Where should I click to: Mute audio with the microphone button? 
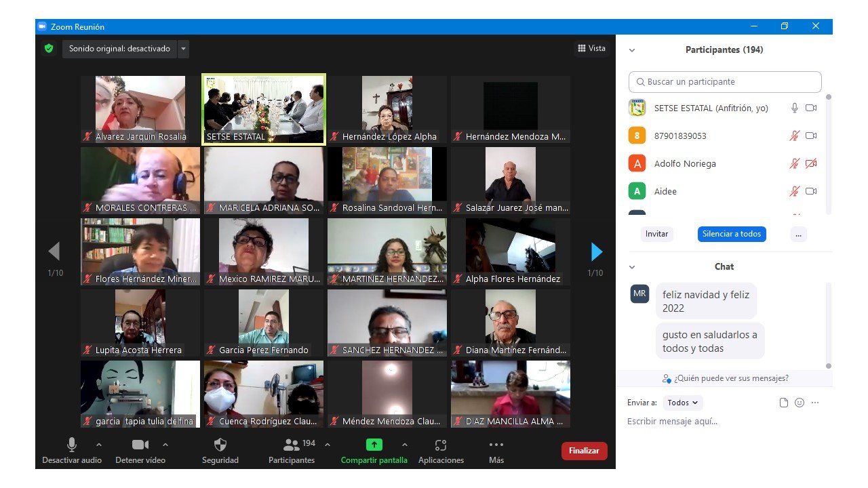[71, 445]
